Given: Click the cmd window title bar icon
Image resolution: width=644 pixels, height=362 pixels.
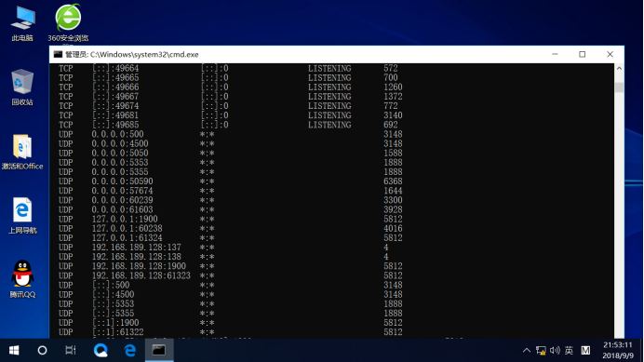Looking at the screenshot, I should tap(58, 54).
